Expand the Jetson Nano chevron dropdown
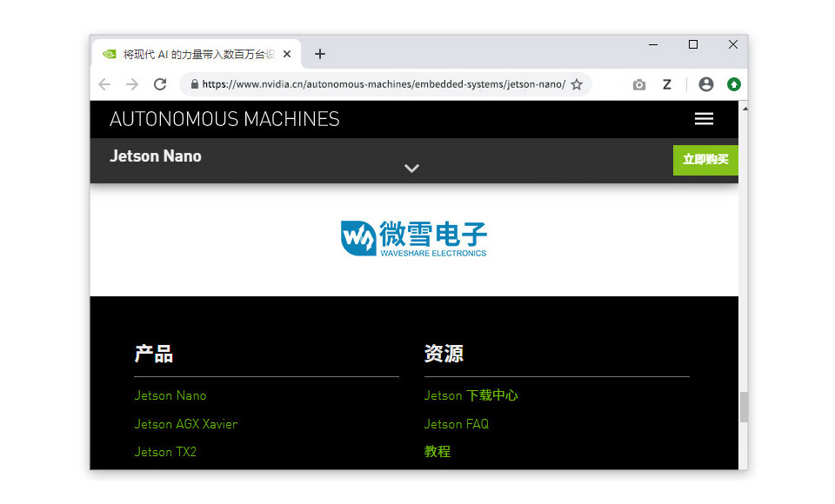Screen dimensions: 835x504 (412, 168)
